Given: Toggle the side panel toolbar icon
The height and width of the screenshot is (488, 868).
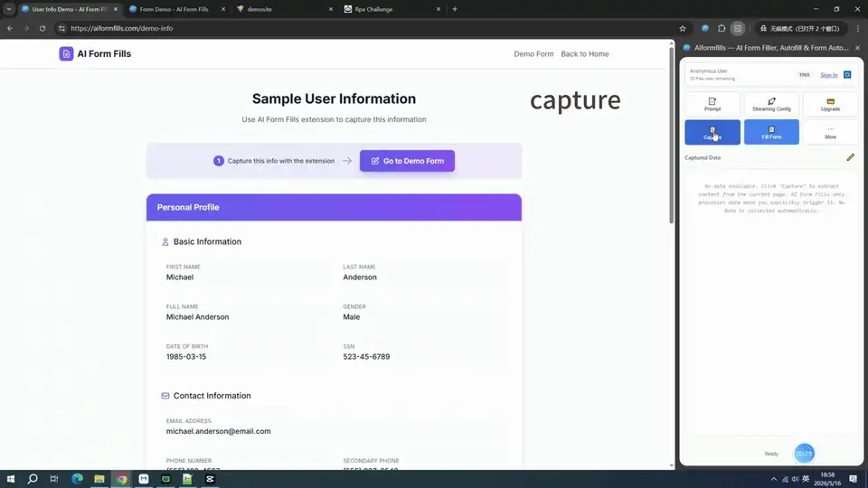Looking at the screenshot, I should (738, 28).
